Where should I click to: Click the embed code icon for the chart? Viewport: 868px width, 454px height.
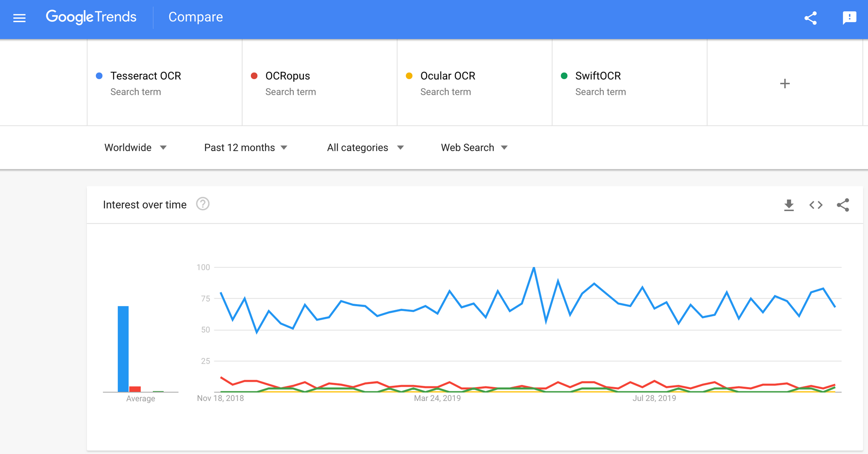pyautogui.click(x=815, y=205)
